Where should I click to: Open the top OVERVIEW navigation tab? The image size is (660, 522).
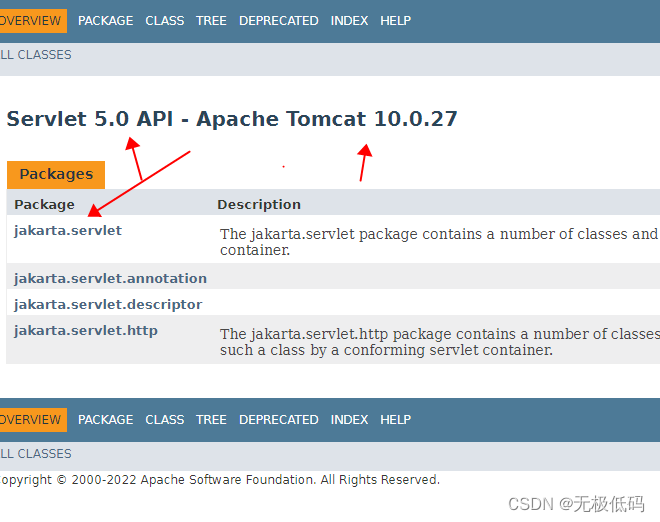point(33,21)
